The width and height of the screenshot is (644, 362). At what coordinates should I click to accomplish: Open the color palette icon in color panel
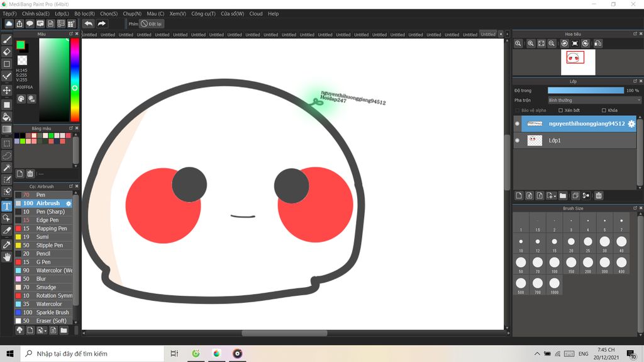click(x=21, y=99)
